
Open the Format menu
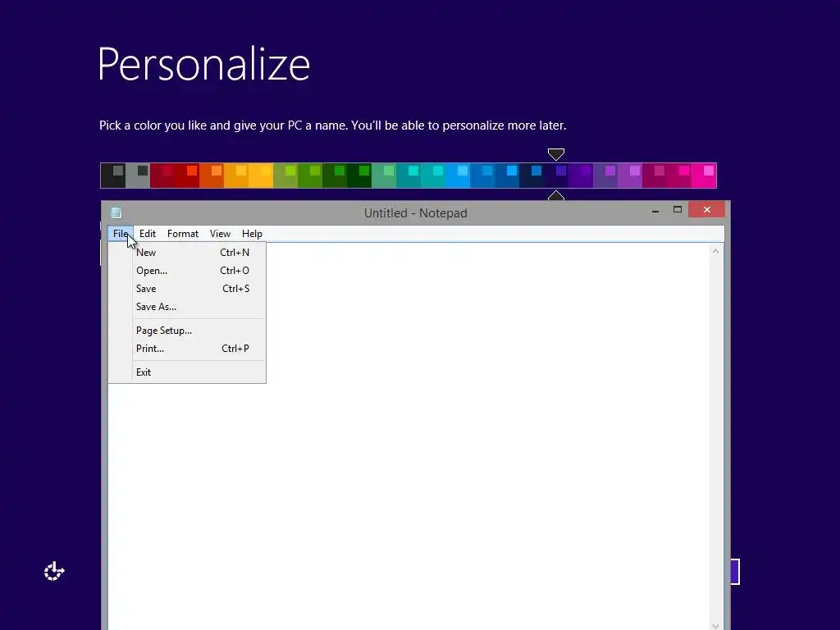[x=183, y=234]
